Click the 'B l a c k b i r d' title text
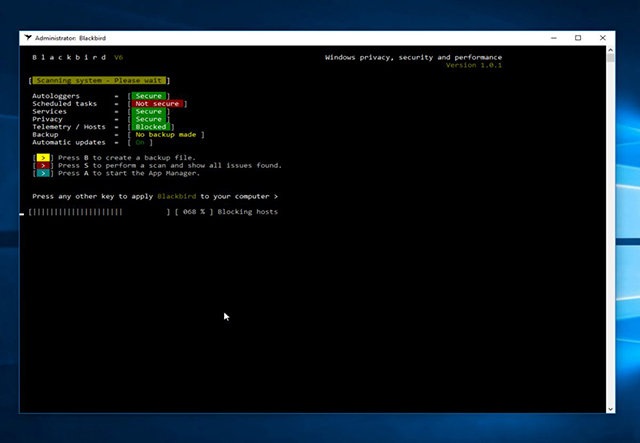 coord(69,58)
